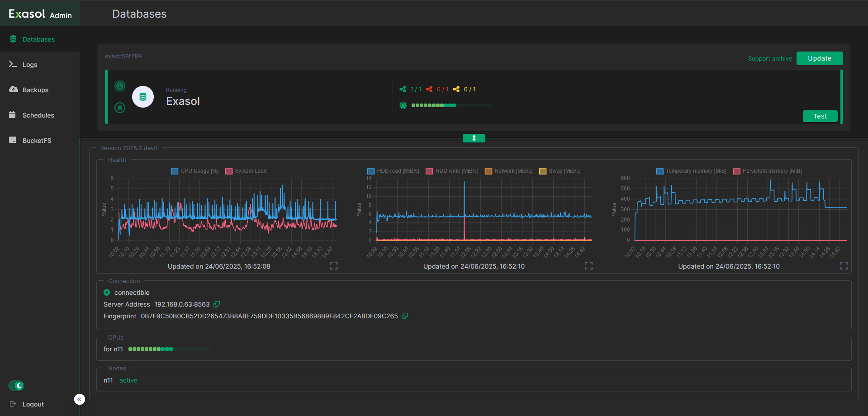Click the Schedules calendar icon

point(13,115)
